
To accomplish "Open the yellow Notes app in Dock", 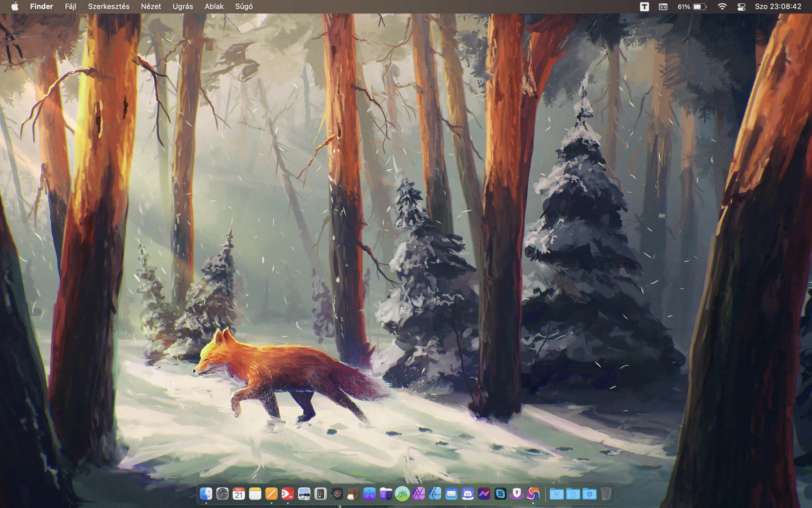I will coord(255,494).
